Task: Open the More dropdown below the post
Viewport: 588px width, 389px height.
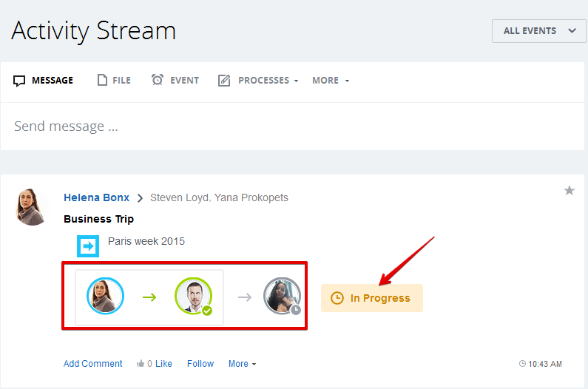Action: (243, 364)
